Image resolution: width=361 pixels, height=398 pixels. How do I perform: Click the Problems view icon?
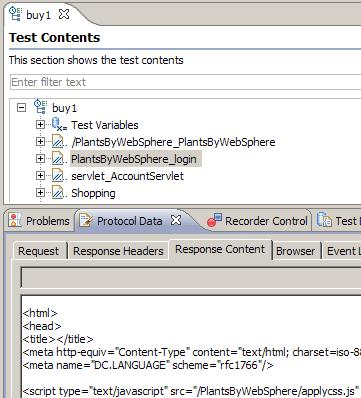click(15, 220)
